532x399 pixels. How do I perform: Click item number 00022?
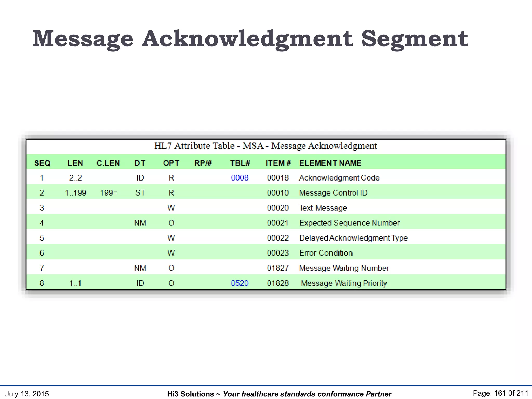pos(278,238)
